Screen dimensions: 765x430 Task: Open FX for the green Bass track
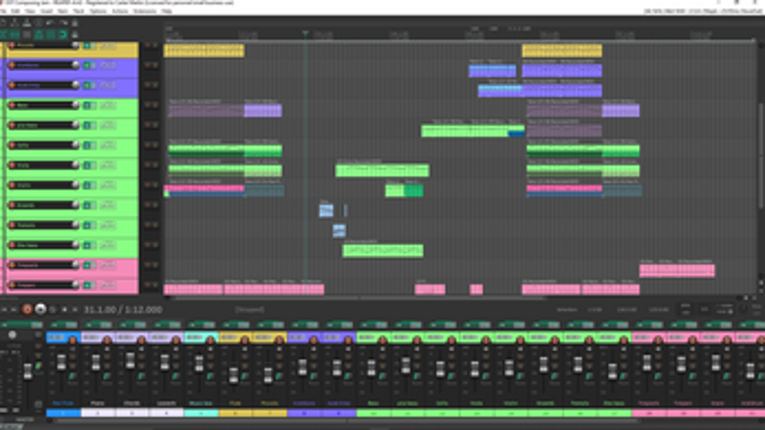tap(87, 105)
